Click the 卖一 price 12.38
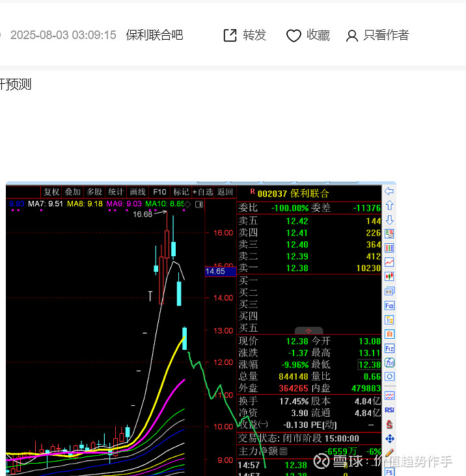466x476 pixels. tap(297, 269)
